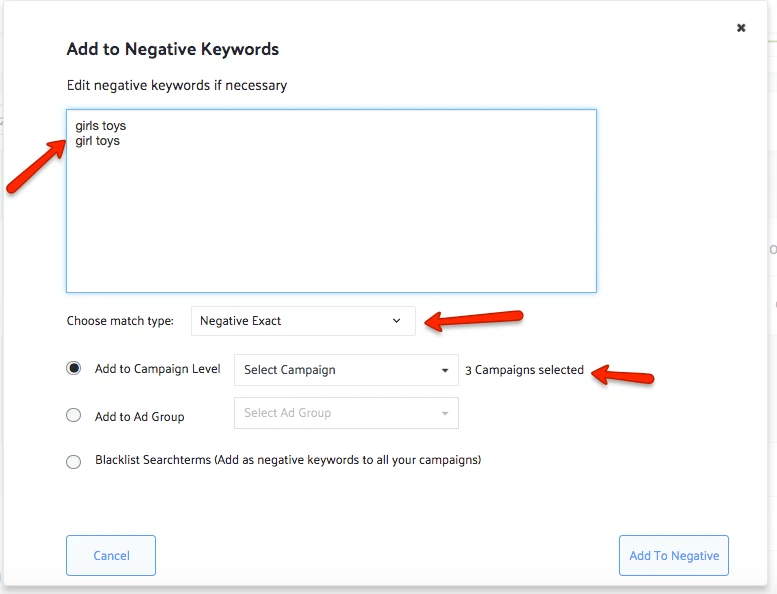Click the 'Choose match type:' label
The height and width of the screenshot is (594, 777).
pos(120,321)
